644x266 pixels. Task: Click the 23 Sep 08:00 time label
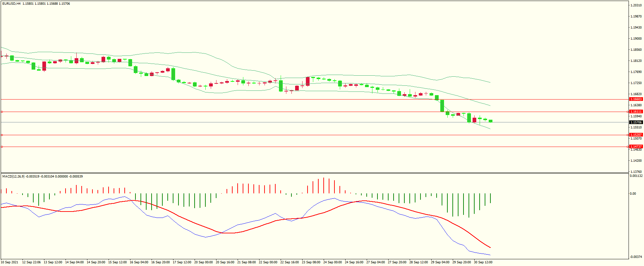coord(311,262)
